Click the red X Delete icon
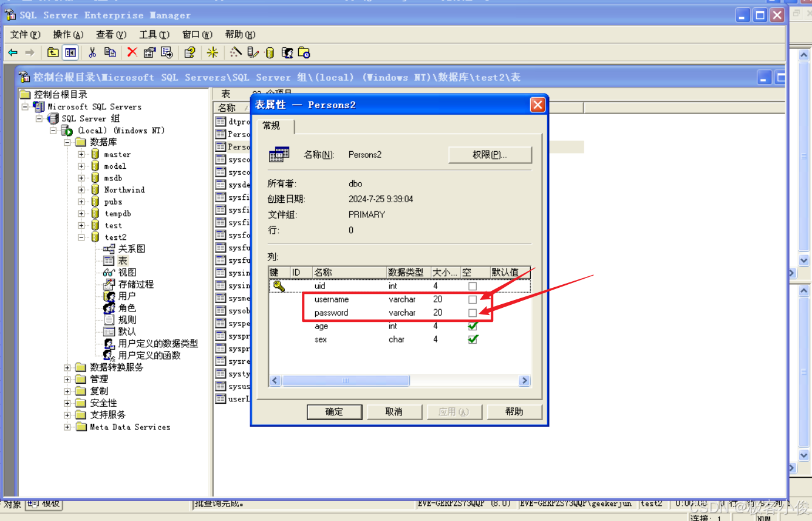 (x=132, y=53)
